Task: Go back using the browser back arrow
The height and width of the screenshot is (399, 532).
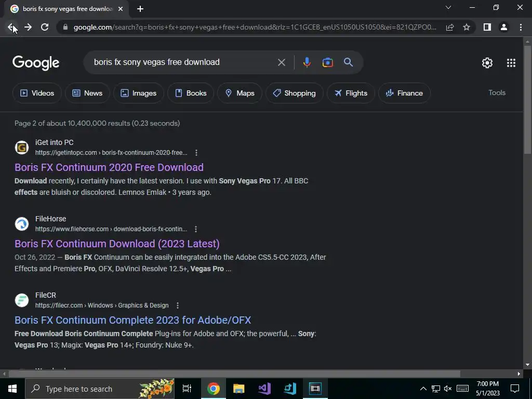Action: [11, 27]
